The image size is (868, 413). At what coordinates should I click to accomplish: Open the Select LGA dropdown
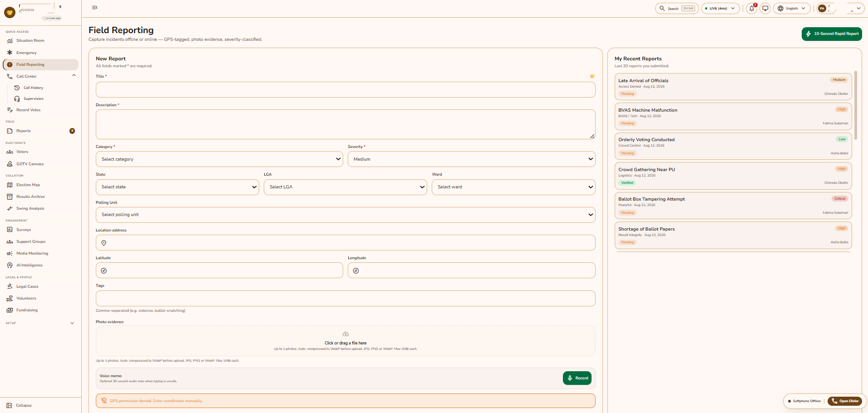(345, 187)
